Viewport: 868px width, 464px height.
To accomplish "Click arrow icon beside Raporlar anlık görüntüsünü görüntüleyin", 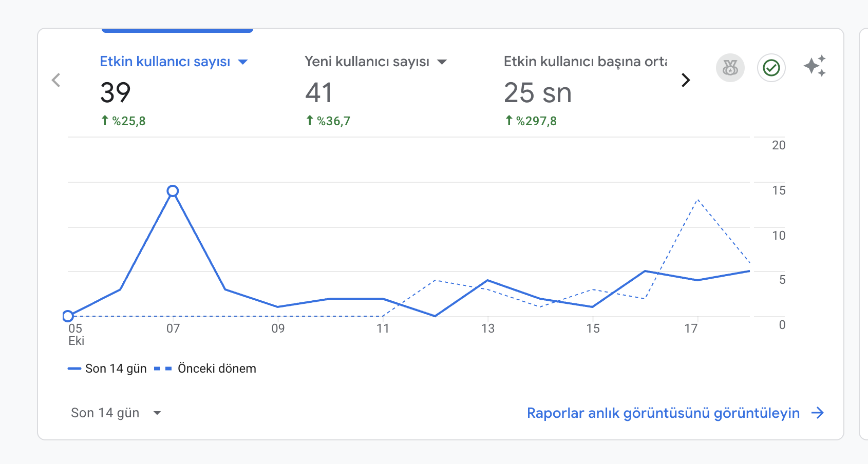I will [817, 413].
